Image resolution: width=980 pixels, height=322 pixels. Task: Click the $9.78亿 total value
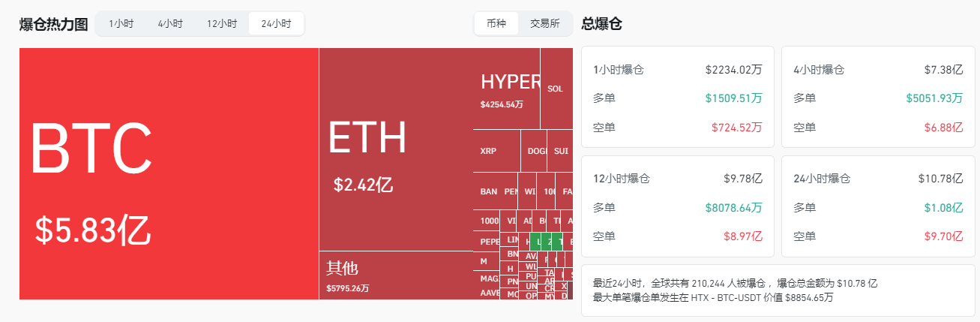click(743, 179)
